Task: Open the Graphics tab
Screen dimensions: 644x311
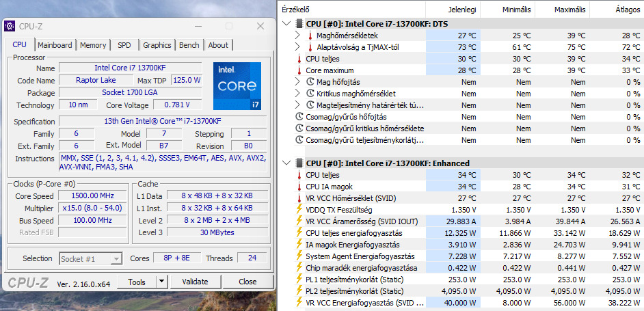Action: click(x=157, y=45)
